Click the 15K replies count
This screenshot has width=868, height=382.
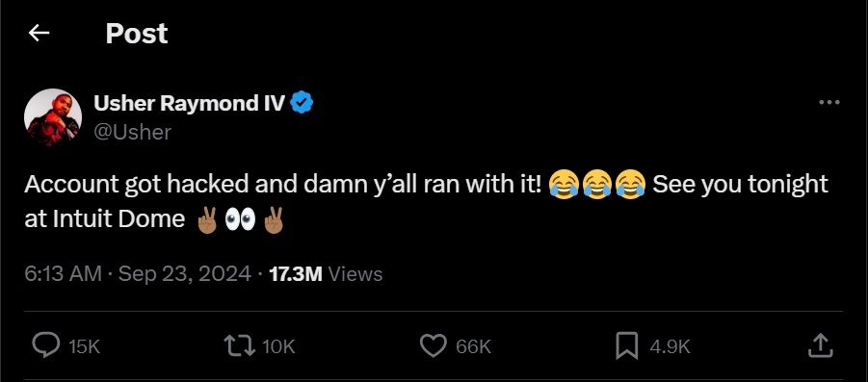(84, 347)
